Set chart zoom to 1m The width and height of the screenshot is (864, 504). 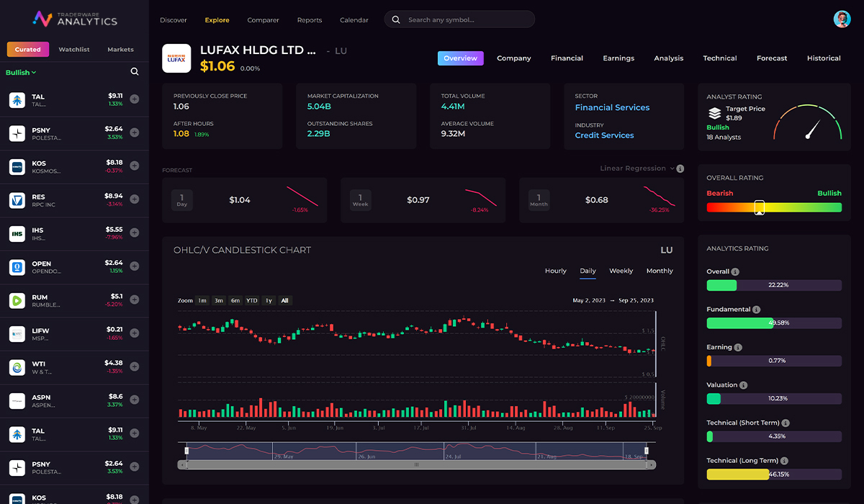point(202,300)
